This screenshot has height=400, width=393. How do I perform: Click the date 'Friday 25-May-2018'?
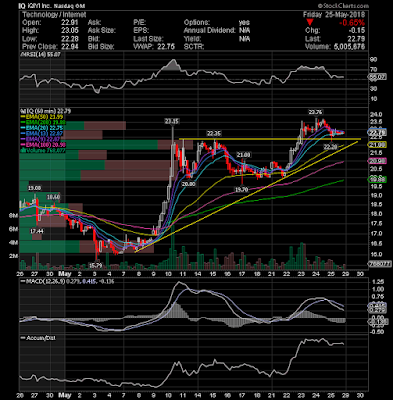pyautogui.click(x=334, y=15)
